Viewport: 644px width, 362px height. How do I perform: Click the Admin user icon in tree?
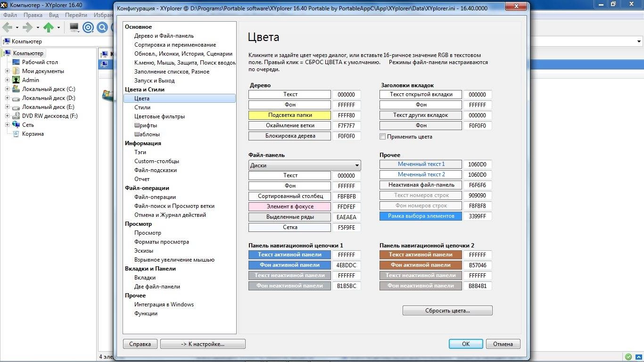click(x=16, y=80)
